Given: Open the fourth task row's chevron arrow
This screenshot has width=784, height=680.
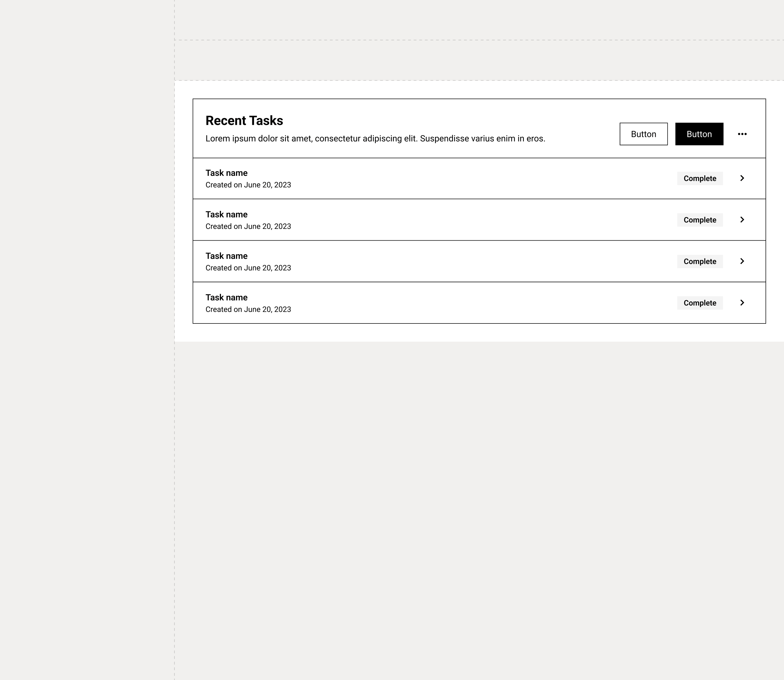Looking at the screenshot, I should (742, 303).
